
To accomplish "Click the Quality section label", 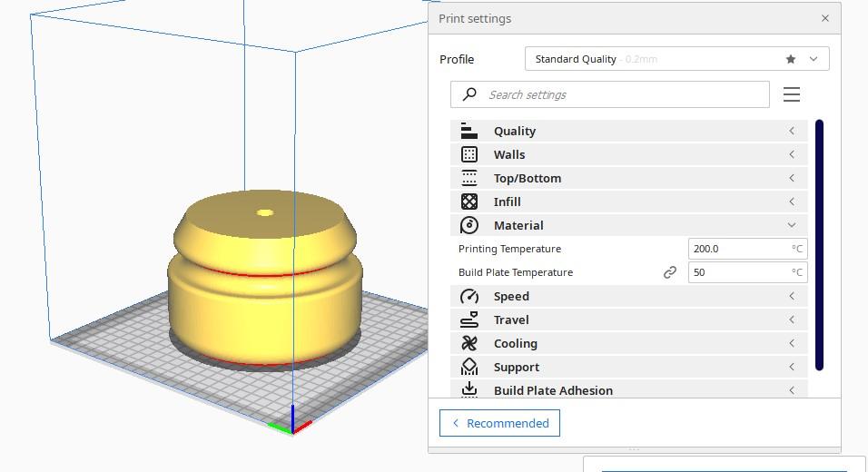I will (515, 131).
